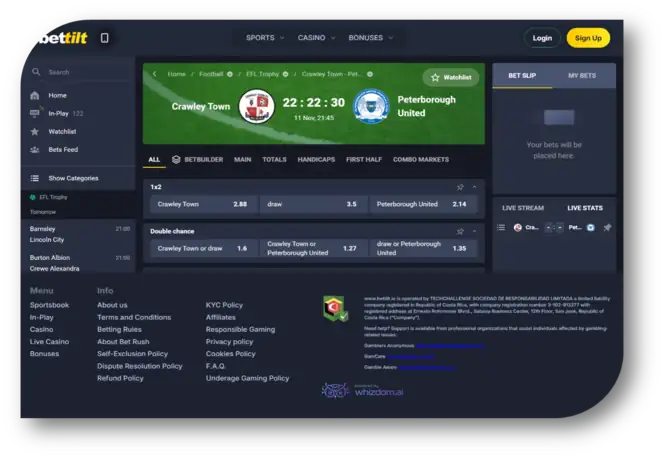Select Crawley Town or Peterborough United 1.27
Screen dimensions: 665x458
click(313, 249)
